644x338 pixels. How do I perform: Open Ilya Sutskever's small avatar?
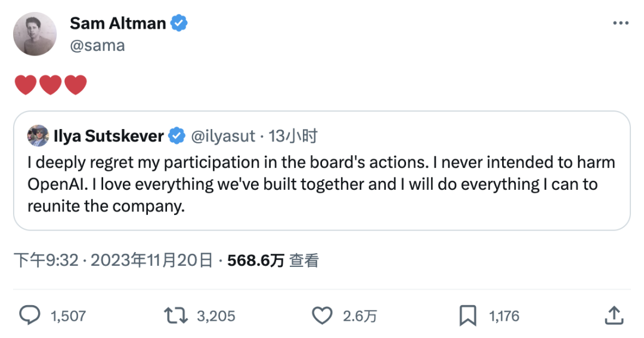click(x=38, y=136)
